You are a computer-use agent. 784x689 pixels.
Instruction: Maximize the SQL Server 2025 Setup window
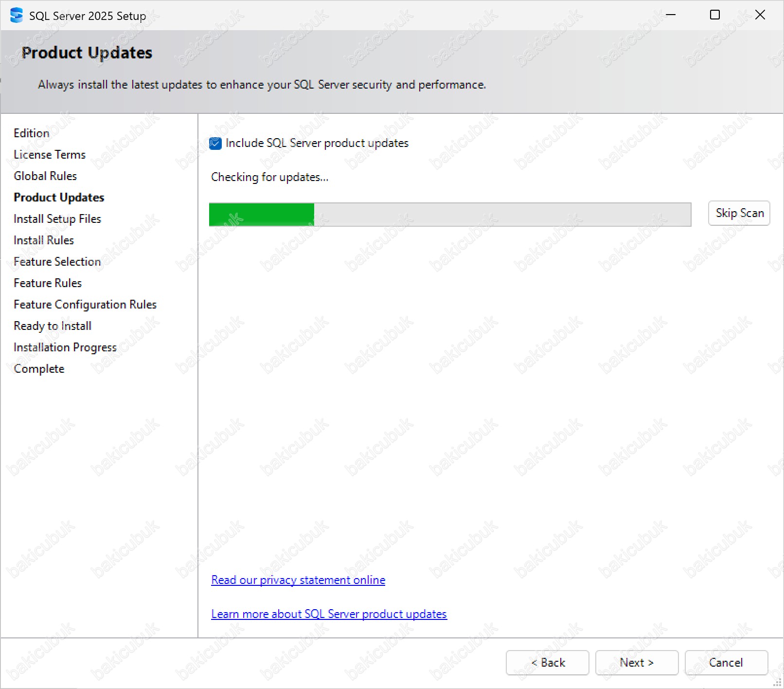[715, 15]
